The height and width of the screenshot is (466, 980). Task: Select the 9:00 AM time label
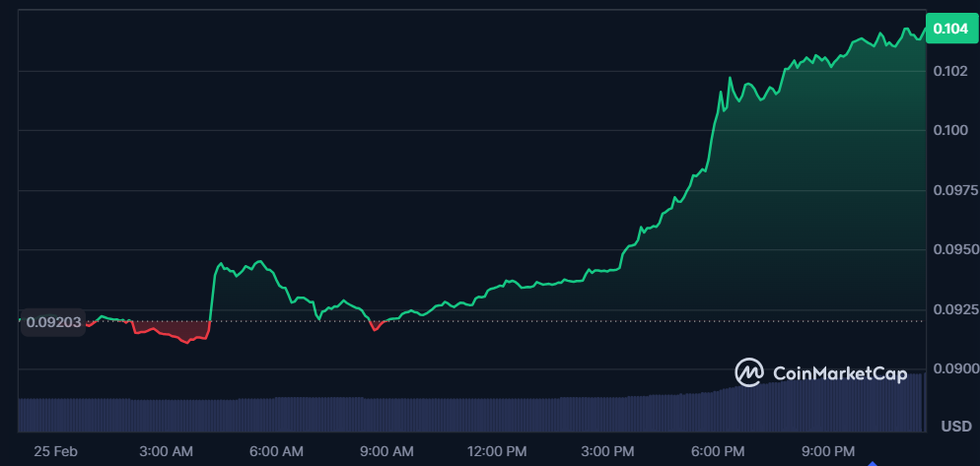386,451
